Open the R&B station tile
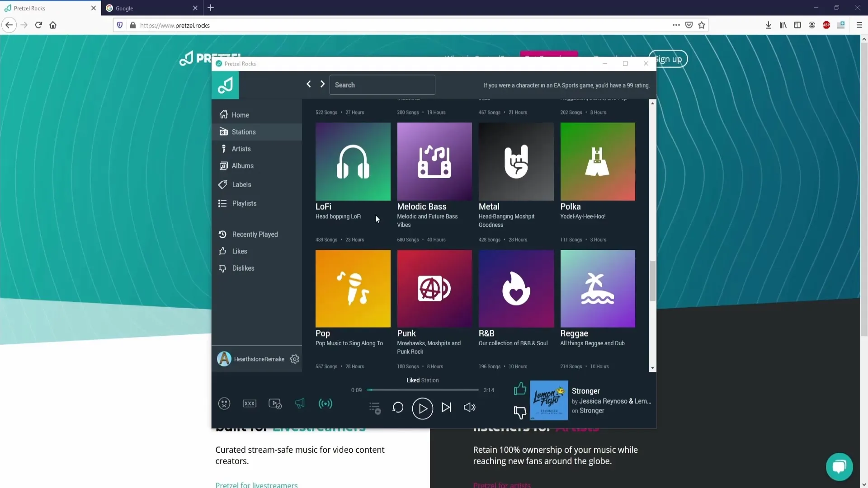Image resolution: width=868 pixels, height=488 pixels. [516, 289]
